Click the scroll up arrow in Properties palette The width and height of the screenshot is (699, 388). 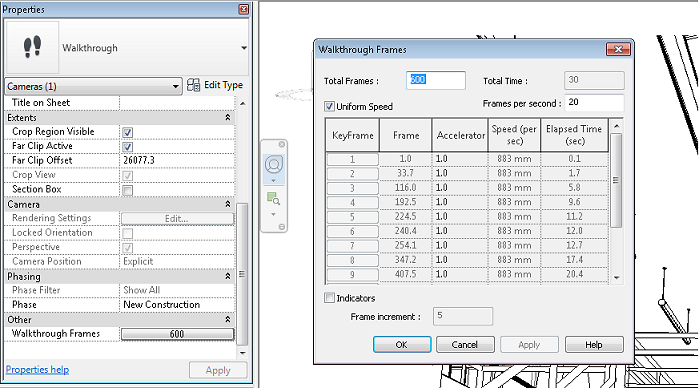point(243,103)
